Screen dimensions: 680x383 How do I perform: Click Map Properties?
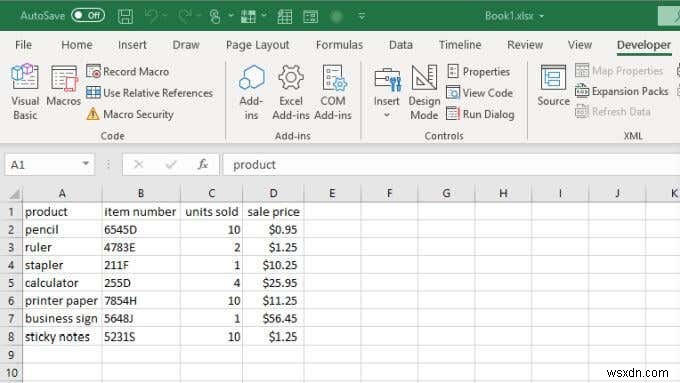619,70
